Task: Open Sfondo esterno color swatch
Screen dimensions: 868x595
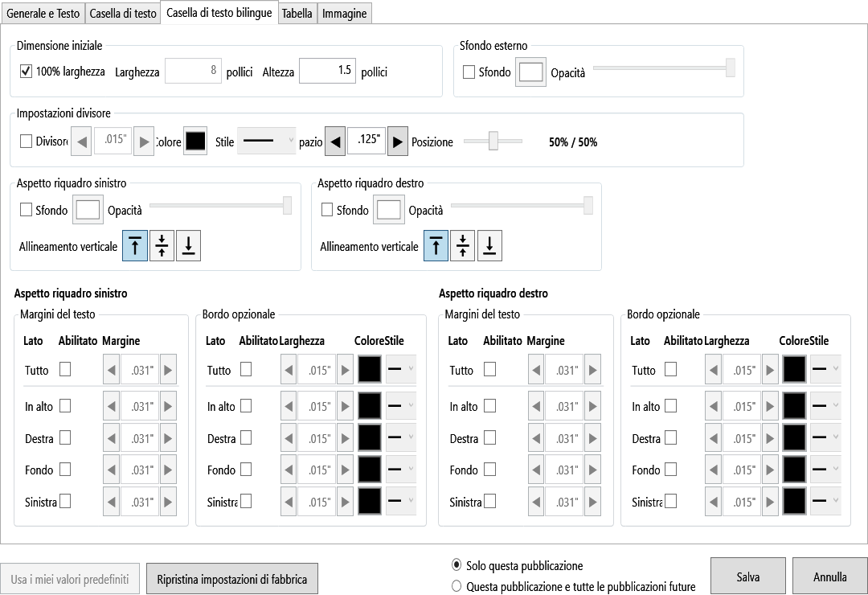Action: (x=531, y=72)
